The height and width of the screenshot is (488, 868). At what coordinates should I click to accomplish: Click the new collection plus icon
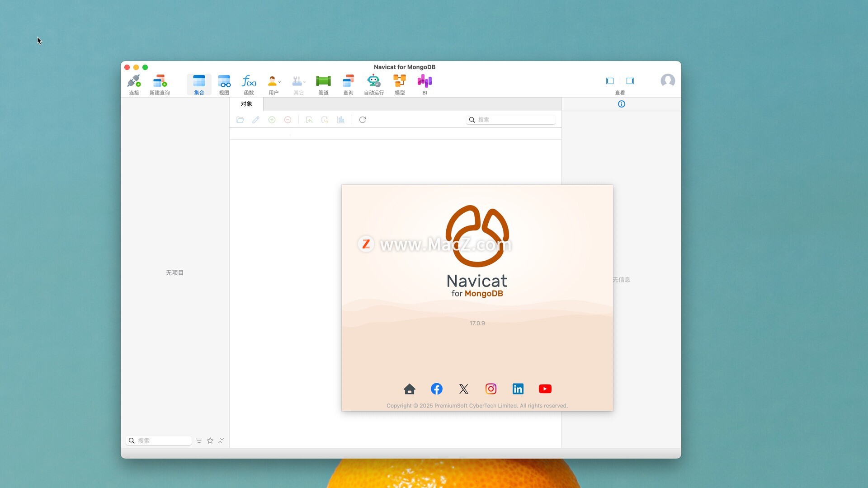click(x=272, y=120)
